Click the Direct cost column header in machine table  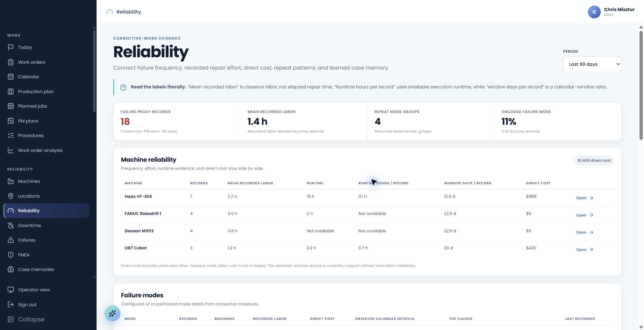(x=538, y=183)
